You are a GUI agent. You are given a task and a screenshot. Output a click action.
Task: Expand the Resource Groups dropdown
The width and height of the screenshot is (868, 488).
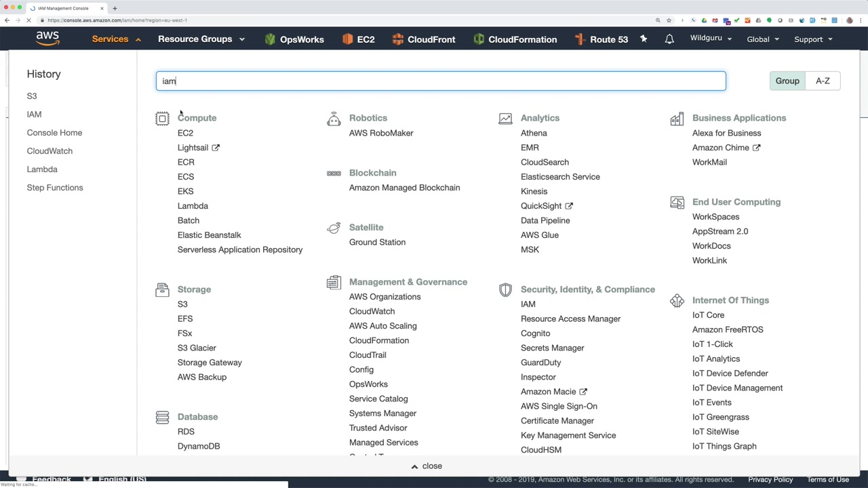point(201,39)
